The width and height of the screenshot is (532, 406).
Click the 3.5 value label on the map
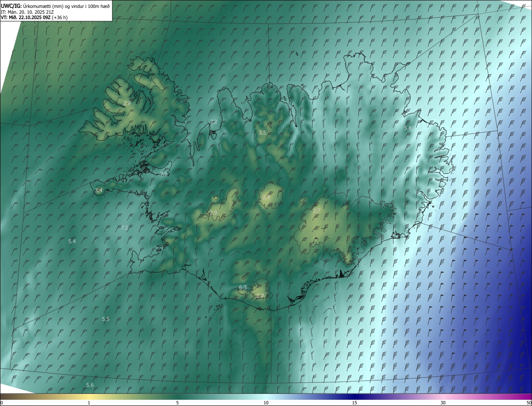pyautogui.click(x=262, y=133)
